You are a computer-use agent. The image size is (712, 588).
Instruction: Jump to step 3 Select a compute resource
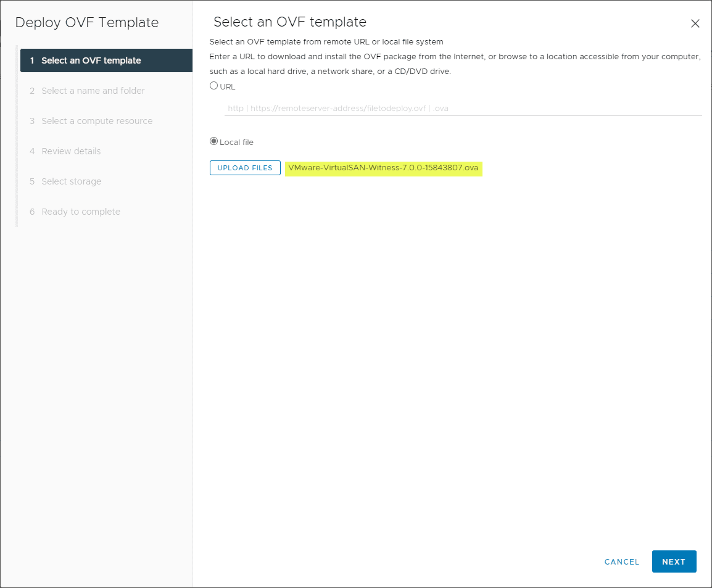click(96, 121)
